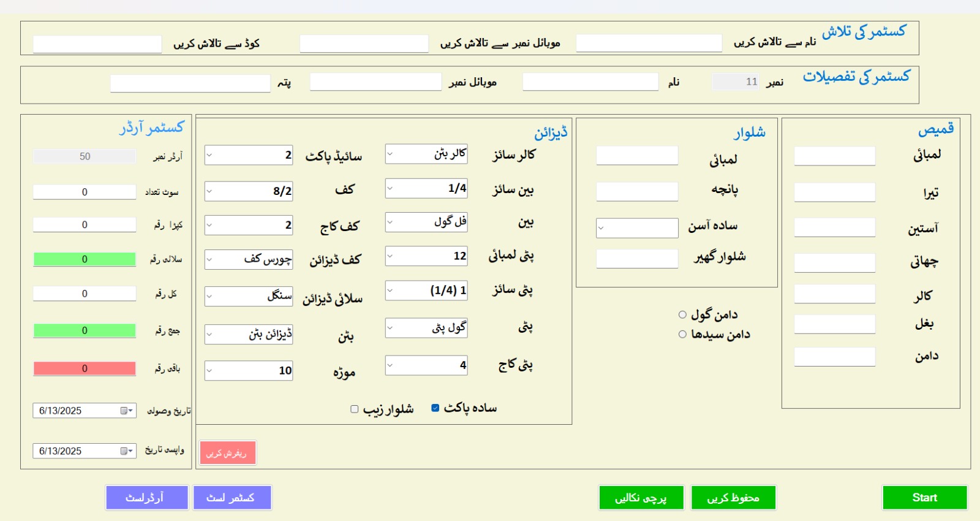Open the calendar picker for تاریخ وصولی
This screenshot has width=980, height=521.
pos(127,411)
